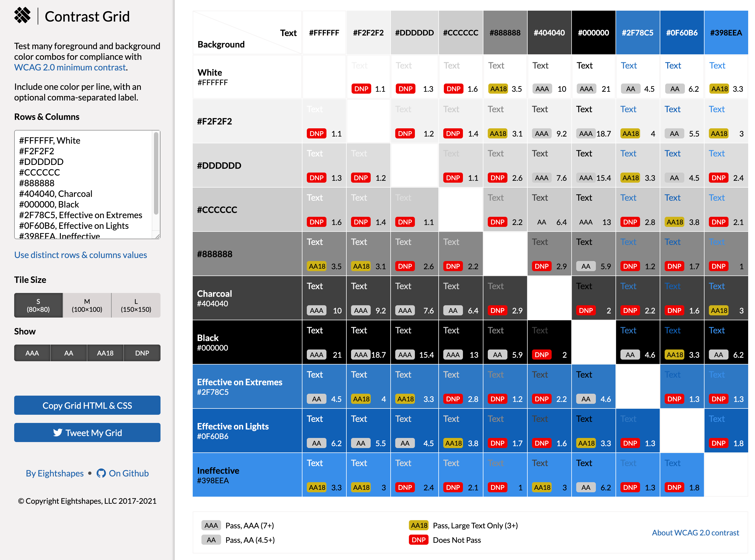Screen dimensions: 755x560
Task: Select the M (100×100) tile size
Action: (x=87, y=306)
